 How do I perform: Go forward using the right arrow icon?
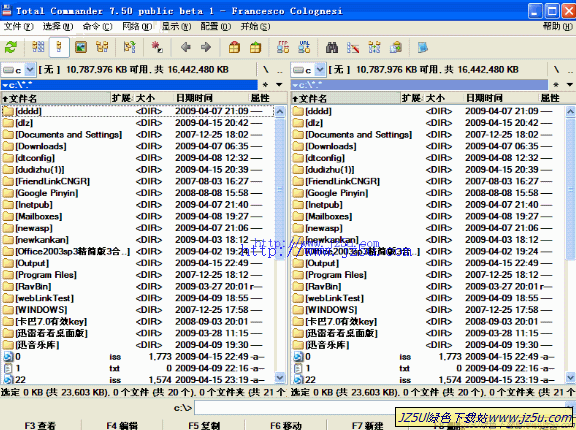(206, 47)
